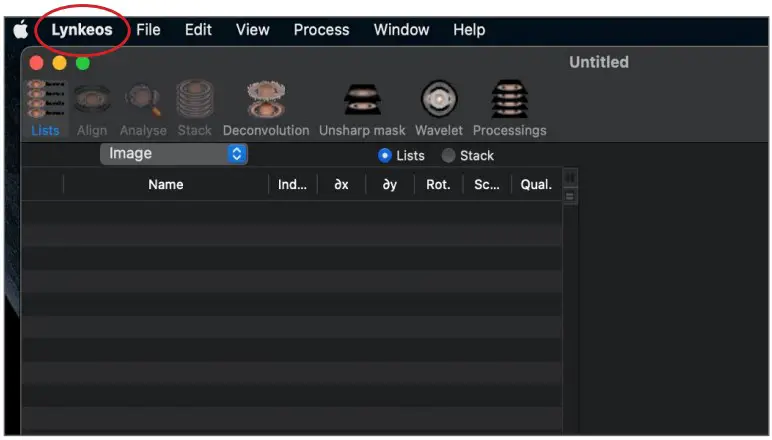Click the Untitled window title
Image resolution: width=772 pixels, height=440 pixels.
coord(599,62)
